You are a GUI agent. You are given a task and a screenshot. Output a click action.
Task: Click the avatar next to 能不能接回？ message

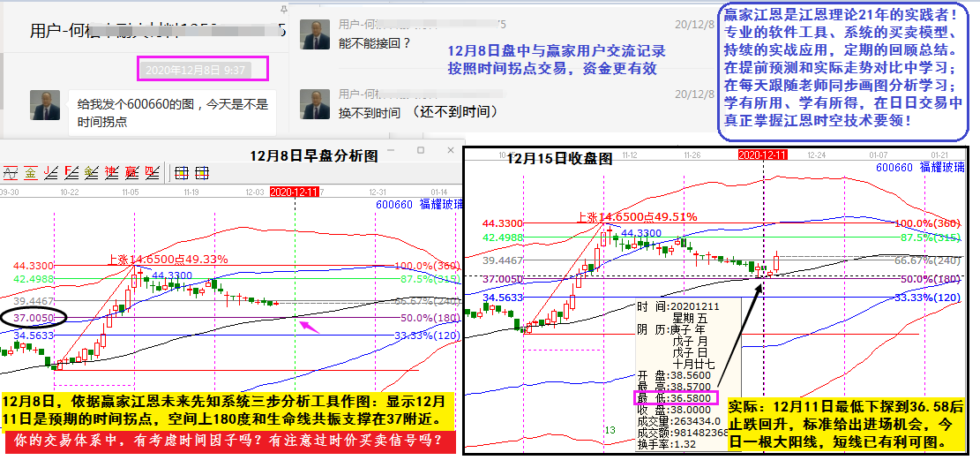pos(315,35)
